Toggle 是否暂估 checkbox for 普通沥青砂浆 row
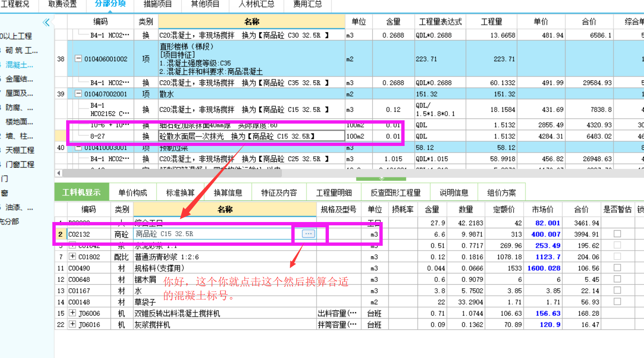Viewport: 644px width, 358px height. click(x=617, y=256)
